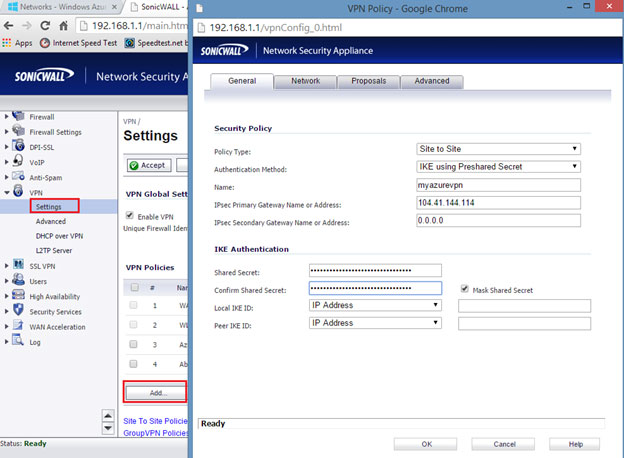Click the Help button
The image size is (624, 458).
pyautogui.click(x=575, y=444)
